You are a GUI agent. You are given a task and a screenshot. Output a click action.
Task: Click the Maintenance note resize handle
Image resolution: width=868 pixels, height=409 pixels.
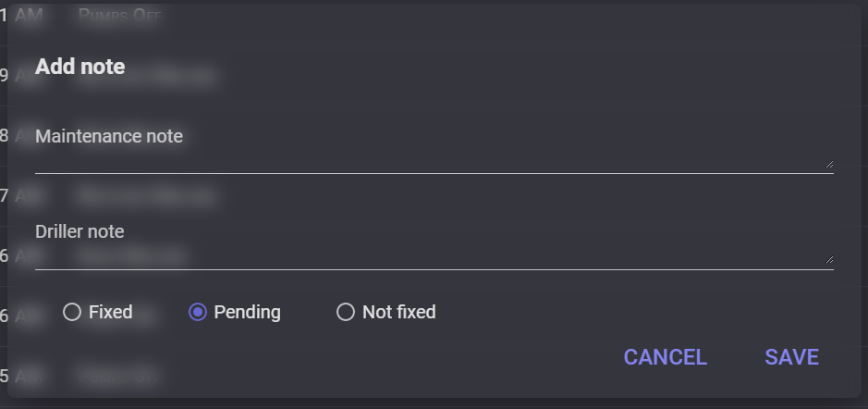pyautogui.click(x=829, y=164)
